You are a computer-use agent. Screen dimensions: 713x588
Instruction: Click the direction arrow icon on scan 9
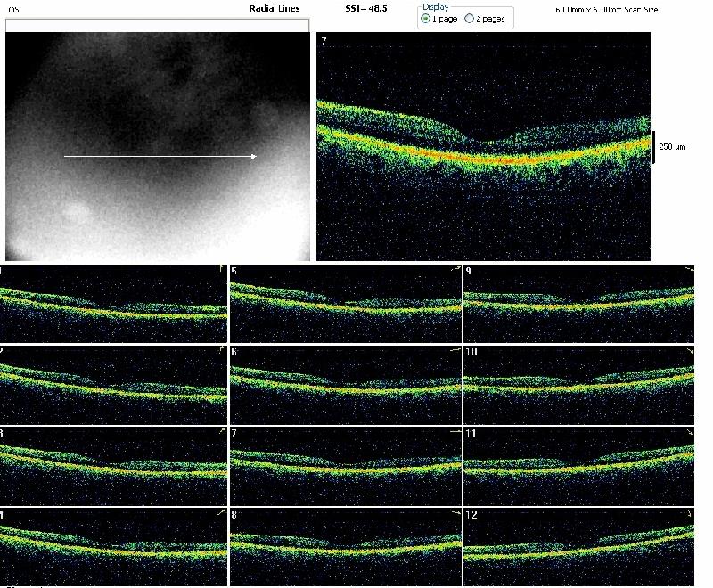(688, 268)
